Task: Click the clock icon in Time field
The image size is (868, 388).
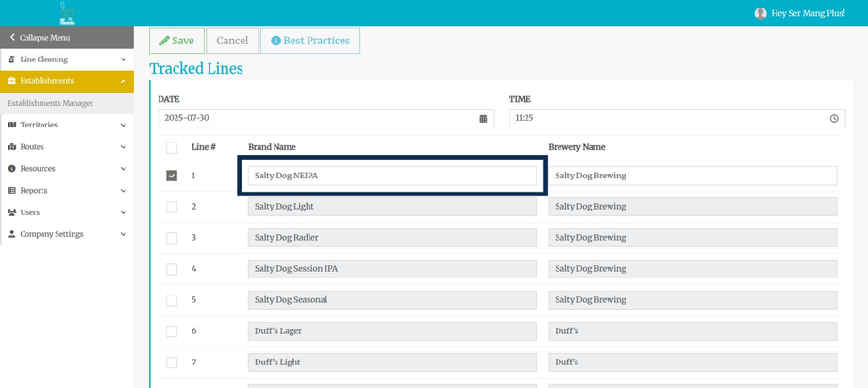Action: click(x=834, y=119)
